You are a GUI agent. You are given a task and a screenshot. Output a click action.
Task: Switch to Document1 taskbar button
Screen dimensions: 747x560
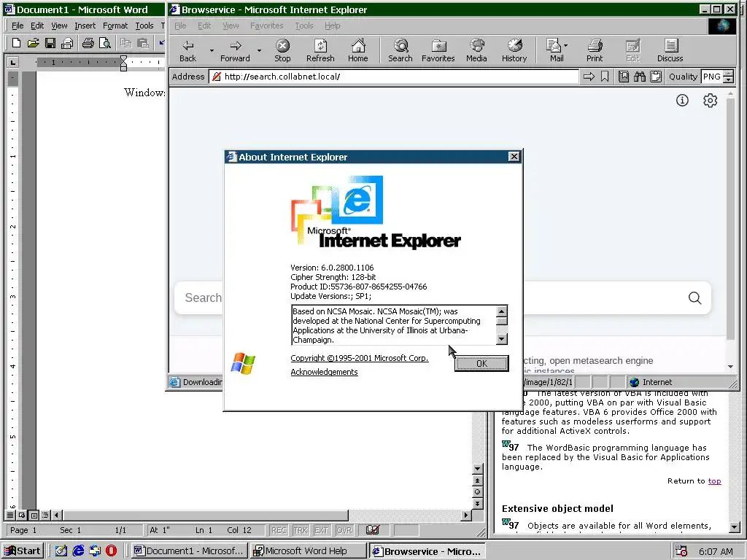[189, 551]
